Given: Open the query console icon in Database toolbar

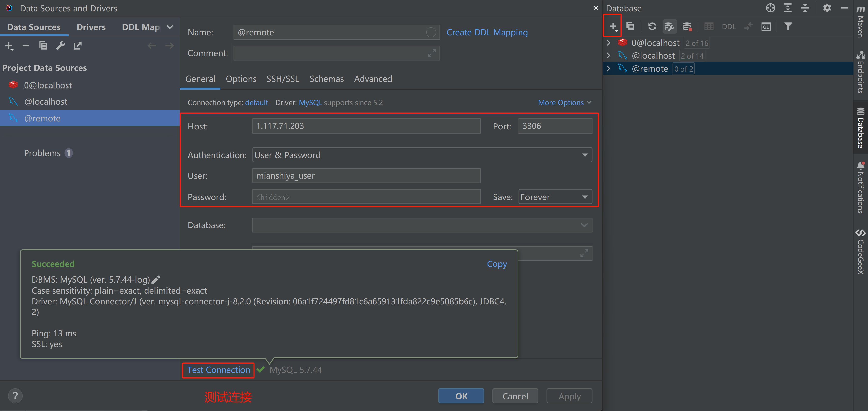Looking at the screenshot, I should click(766, 27).
